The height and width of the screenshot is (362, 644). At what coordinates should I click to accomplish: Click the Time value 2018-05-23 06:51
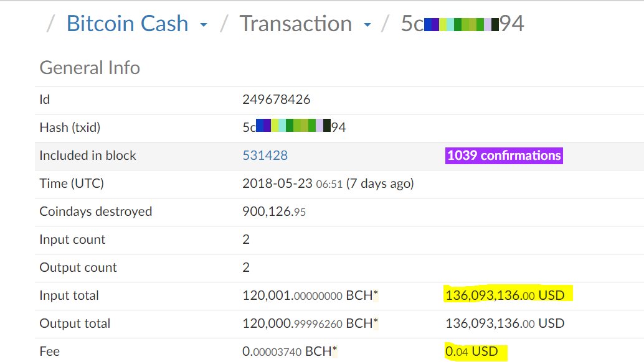293,183
